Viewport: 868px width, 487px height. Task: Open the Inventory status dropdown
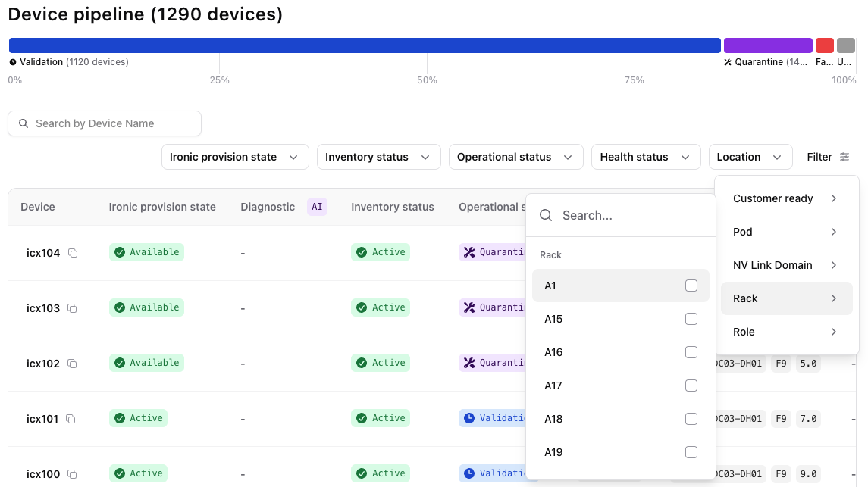pyautogui.click(x=378, y=157)
